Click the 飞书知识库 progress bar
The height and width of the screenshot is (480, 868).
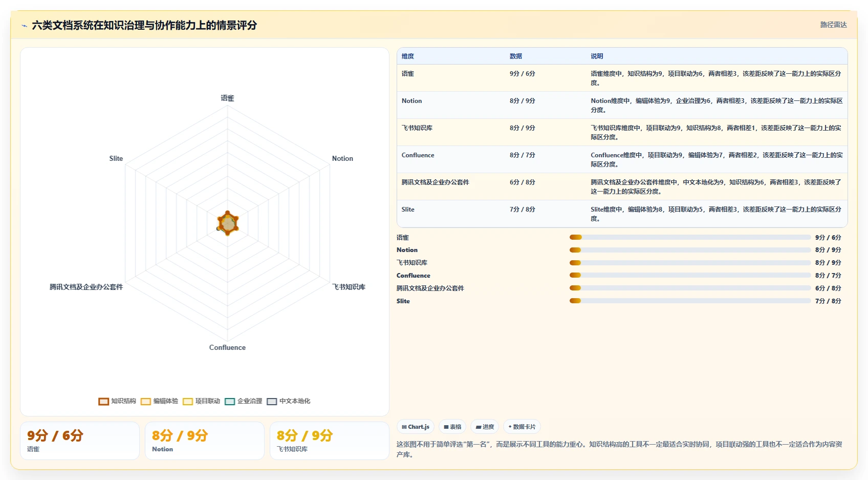690,263
